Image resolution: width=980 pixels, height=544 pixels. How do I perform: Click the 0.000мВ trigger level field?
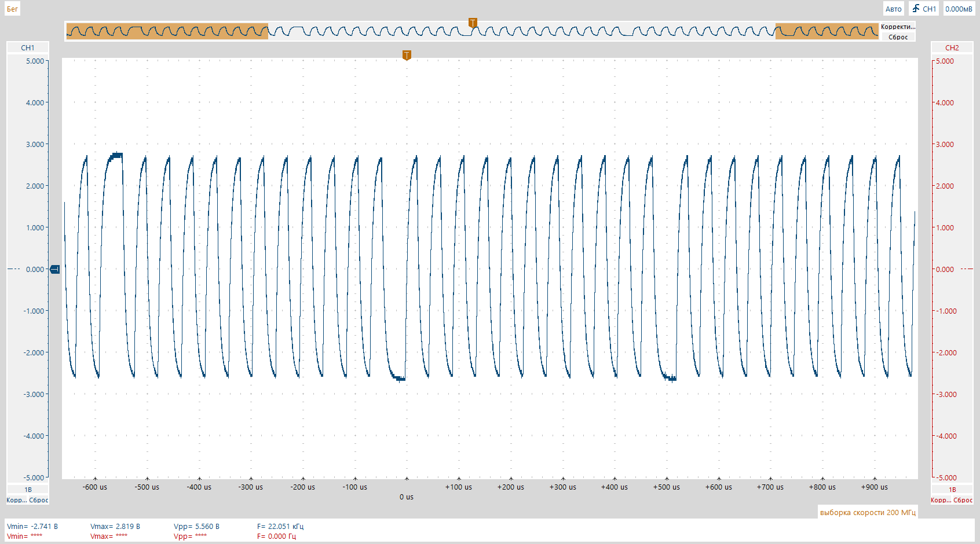959,9
